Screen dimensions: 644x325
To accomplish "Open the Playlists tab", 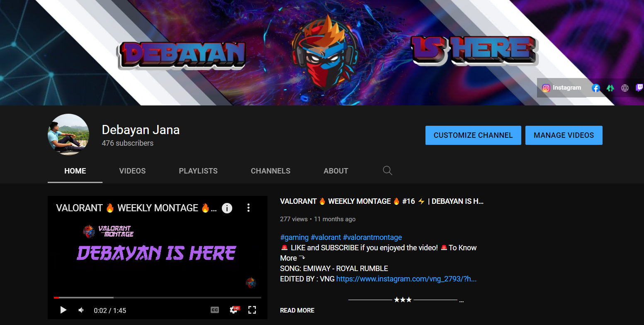I will pos(198,171).
